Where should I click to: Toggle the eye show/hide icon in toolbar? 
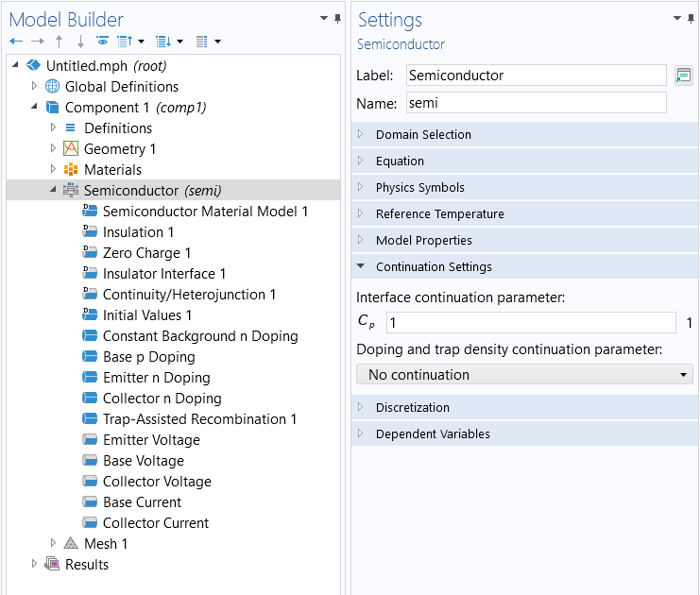click(102, 42)
